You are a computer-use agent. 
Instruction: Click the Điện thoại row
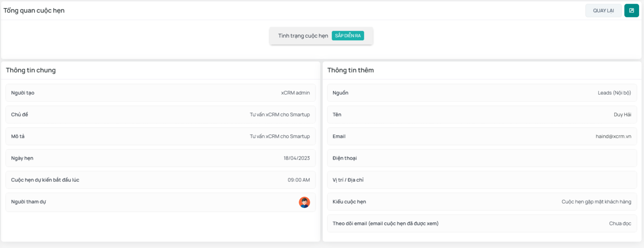coord(481,158)
